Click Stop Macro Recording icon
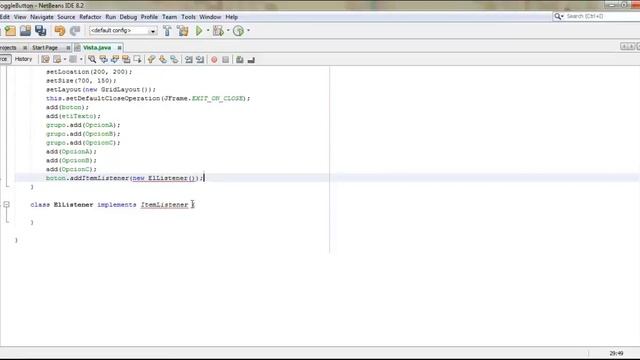 click(225, 60)
